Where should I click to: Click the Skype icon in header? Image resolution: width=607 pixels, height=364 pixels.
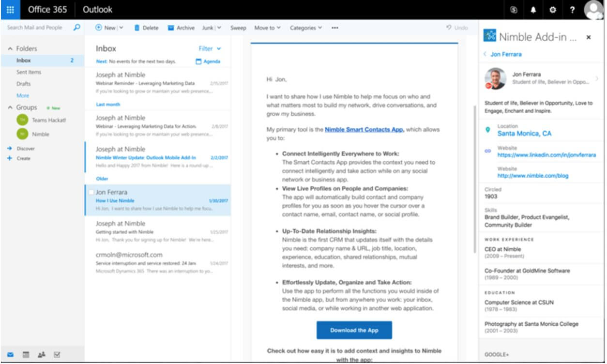(x=514, y=10)
